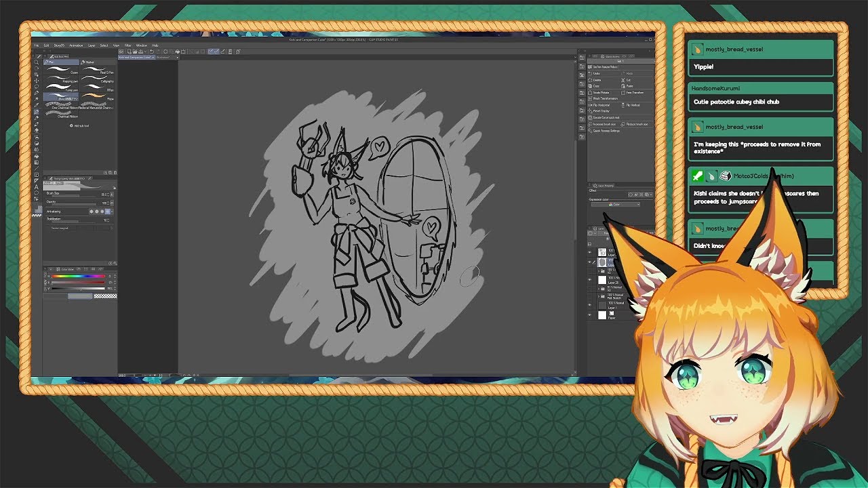This screenshot has height=488, width=868.
Task: Select the first Anti-aliasing option
Action: click(x=92, y=211)
